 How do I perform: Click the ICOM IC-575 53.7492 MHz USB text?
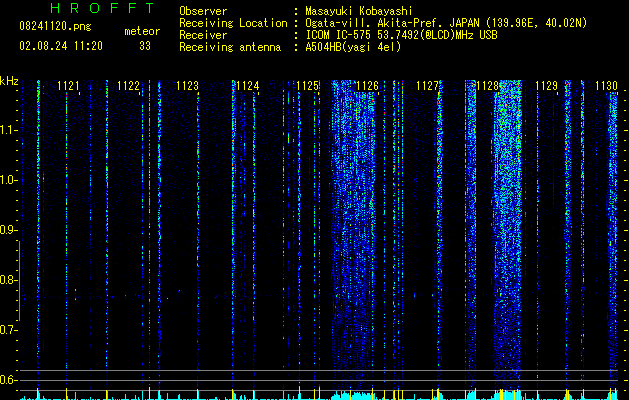(x=402, y=35)
